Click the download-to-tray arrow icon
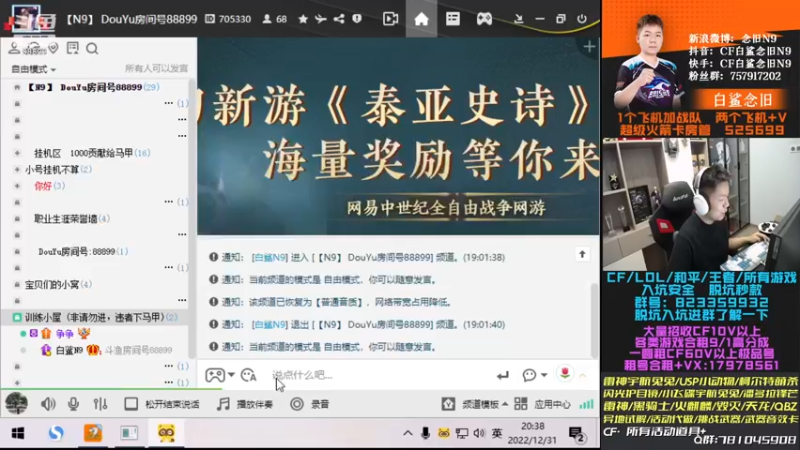 point(518,19)
